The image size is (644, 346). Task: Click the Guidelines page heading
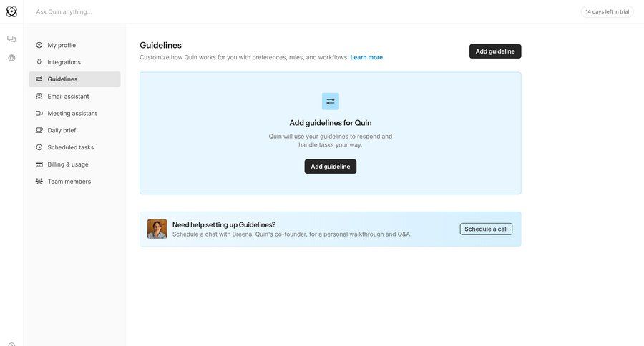pos(160,45)
